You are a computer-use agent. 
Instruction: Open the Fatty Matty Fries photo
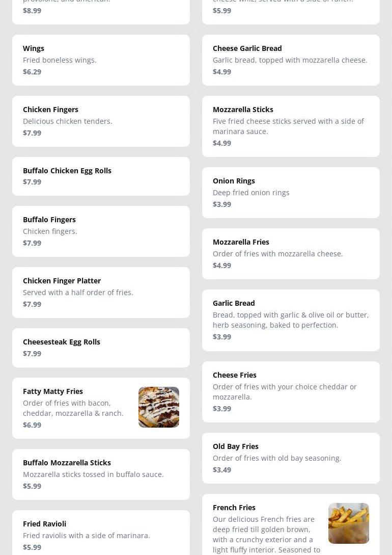coord(159,407)
